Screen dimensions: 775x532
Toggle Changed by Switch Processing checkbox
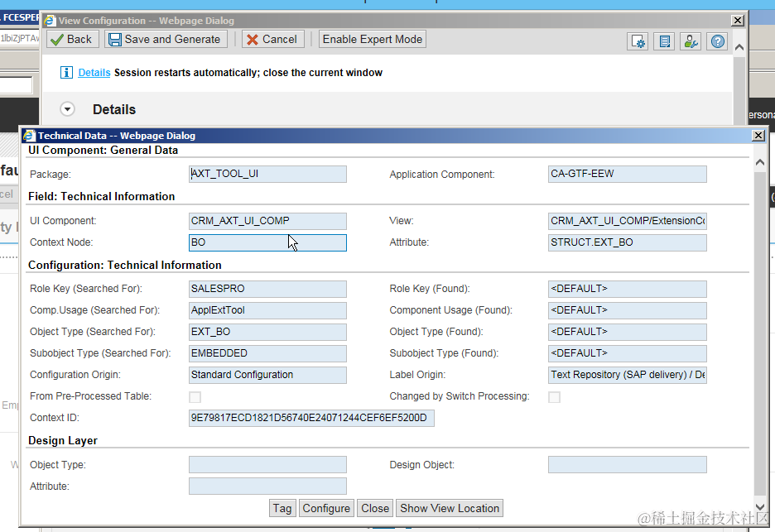pyautogui.click(x=554, y=397)
